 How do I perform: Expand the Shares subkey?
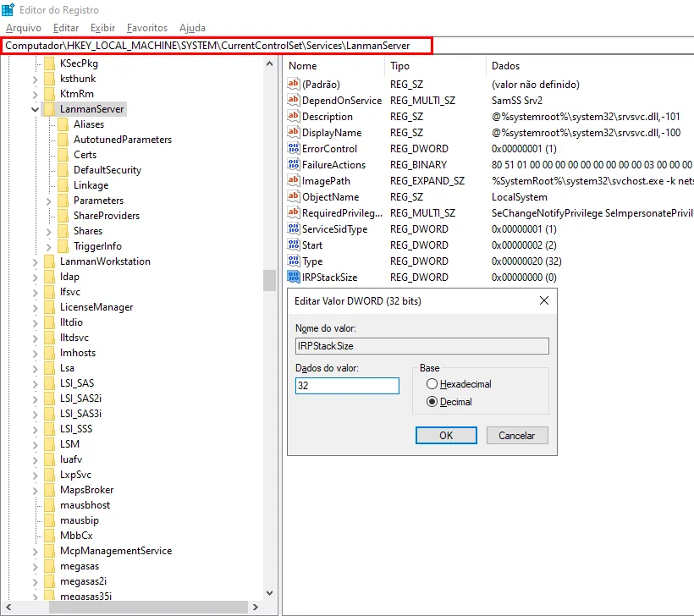(49, 232)
